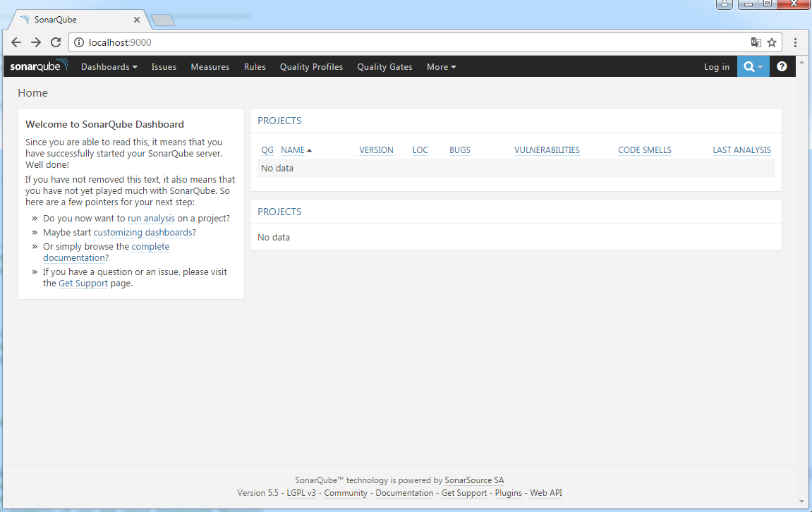Open the help question mark icon
812x512 pixels.
(x=782, y=66)
